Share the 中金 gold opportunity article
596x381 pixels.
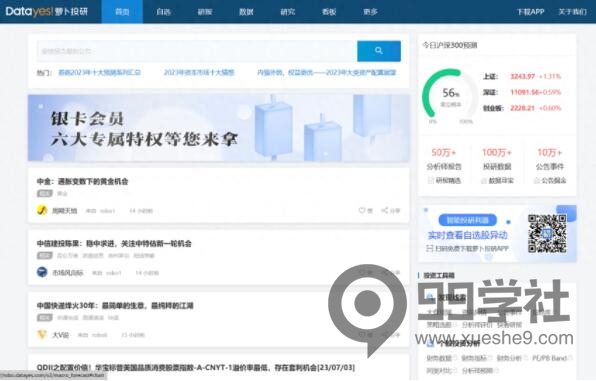click(391, 210)
